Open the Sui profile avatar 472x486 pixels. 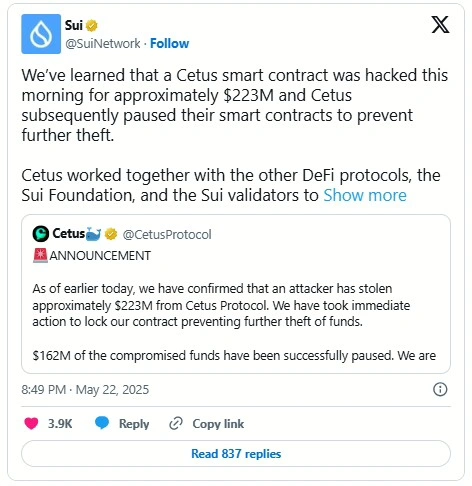pyautogui.click(x=41, y=34)
